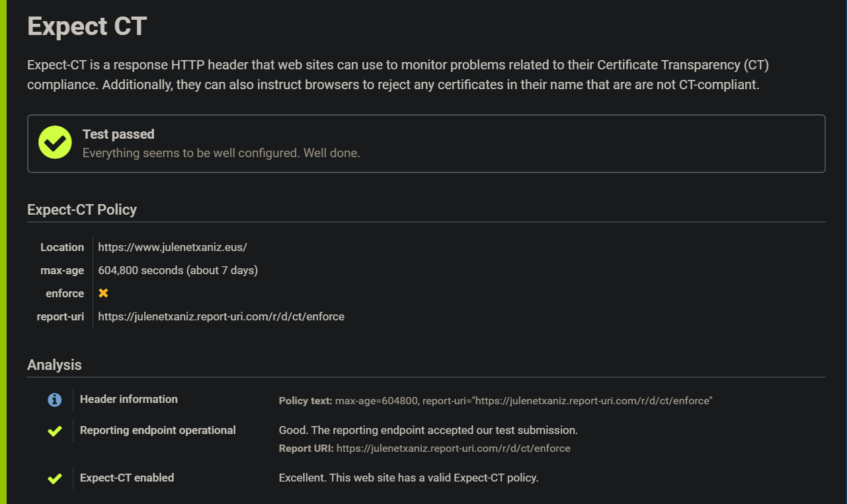Click the report-uri enforce URL in the policy table

click(x=221, y=316)
